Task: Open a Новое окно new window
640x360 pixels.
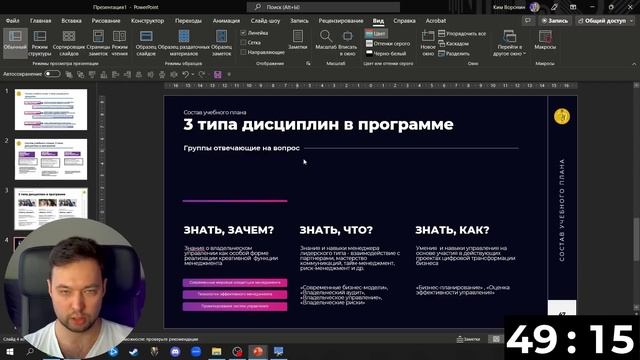Action: pyautogui.click(x=428, y=42)
